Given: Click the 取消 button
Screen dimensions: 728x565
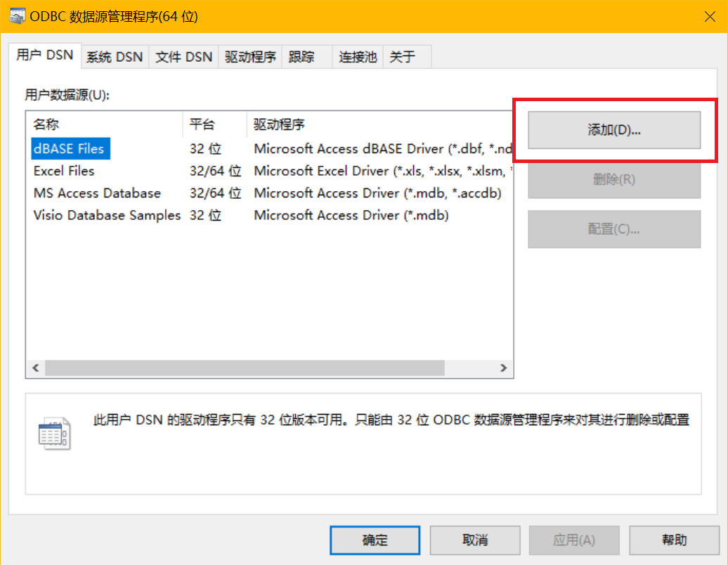Looking at the screenshot, I should tap(475, 540).
